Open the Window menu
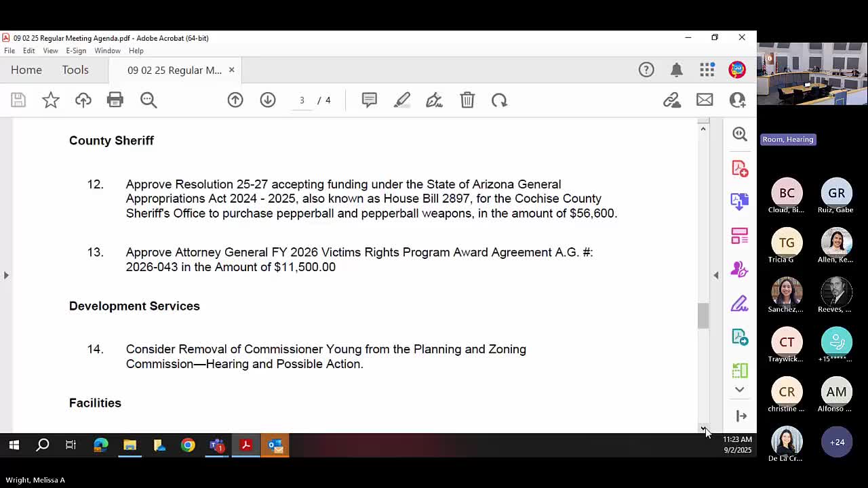868x488 pixels. pos(107,51)
